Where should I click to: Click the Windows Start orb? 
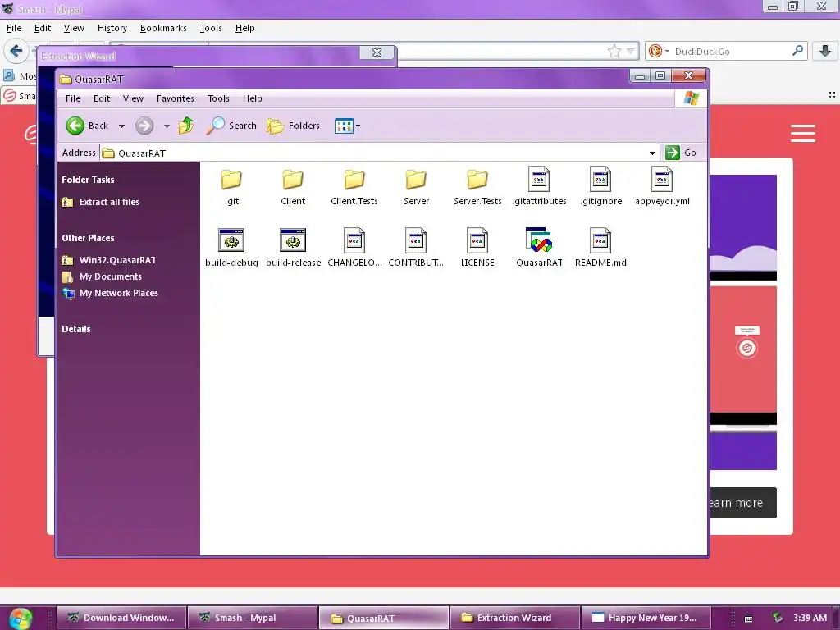tap(21, 619)
